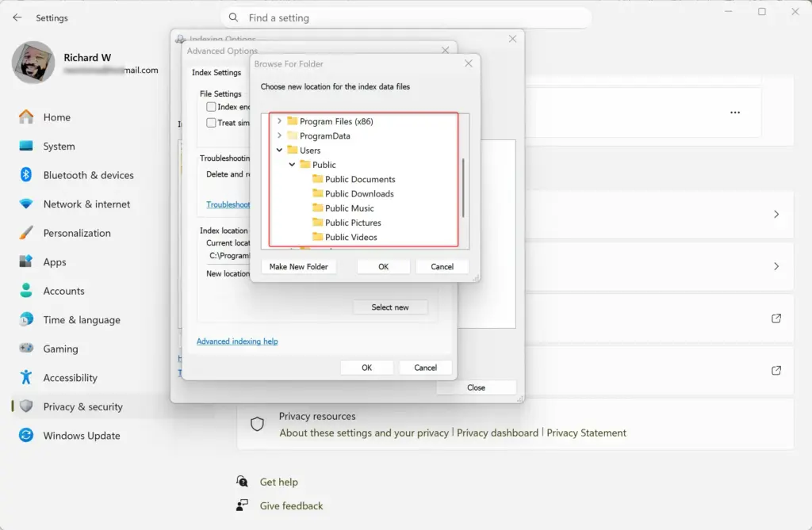The height and width of the screenshot is (530, 812).
Task: Open About these settings and your privacy
Action: click(364, 433)
